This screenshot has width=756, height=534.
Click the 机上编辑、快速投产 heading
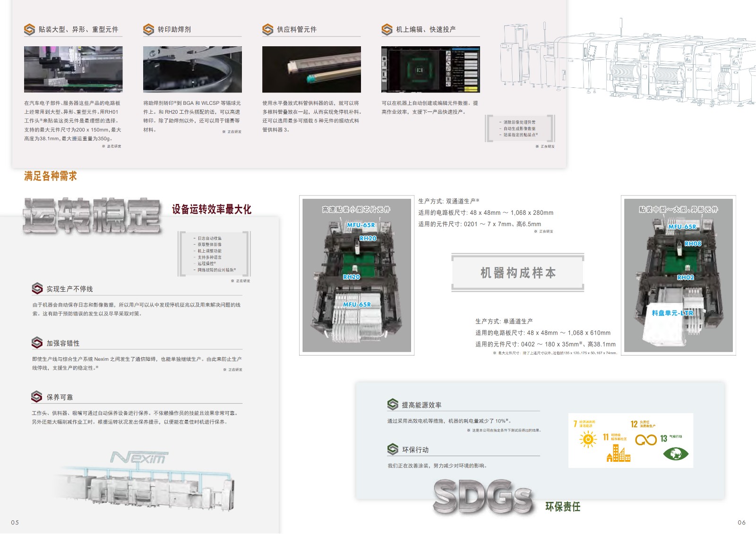[x=426, y=29]
